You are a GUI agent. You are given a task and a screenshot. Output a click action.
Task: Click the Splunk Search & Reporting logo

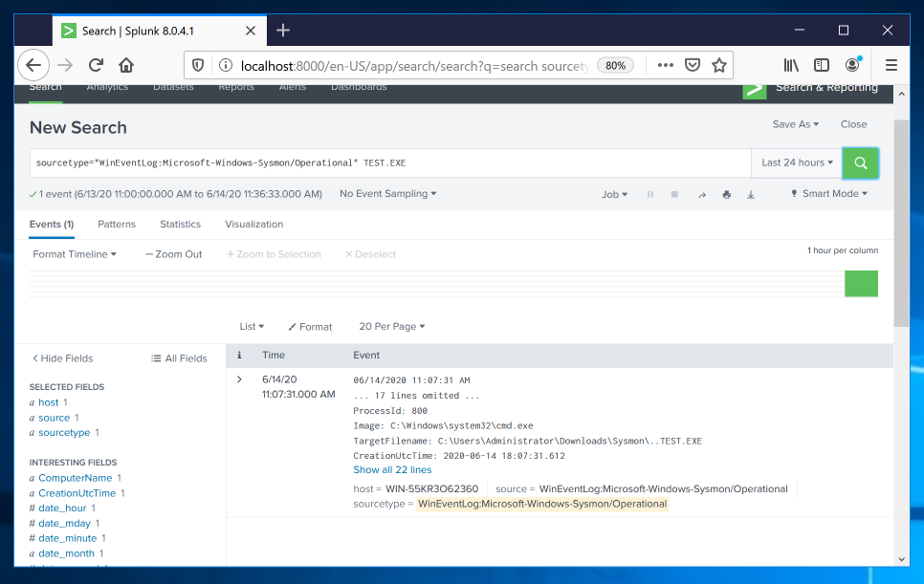(x=755, y=90)
